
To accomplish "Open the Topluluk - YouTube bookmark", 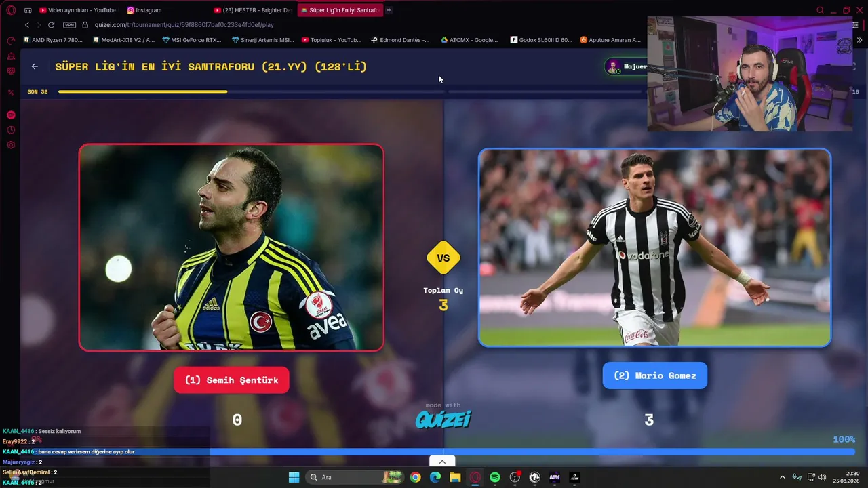I will (x=332, y=40).
